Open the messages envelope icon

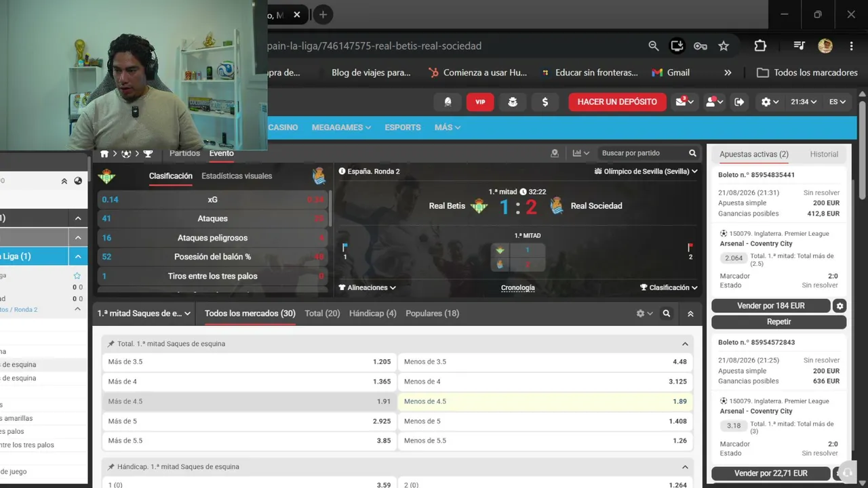coord(684,102)
